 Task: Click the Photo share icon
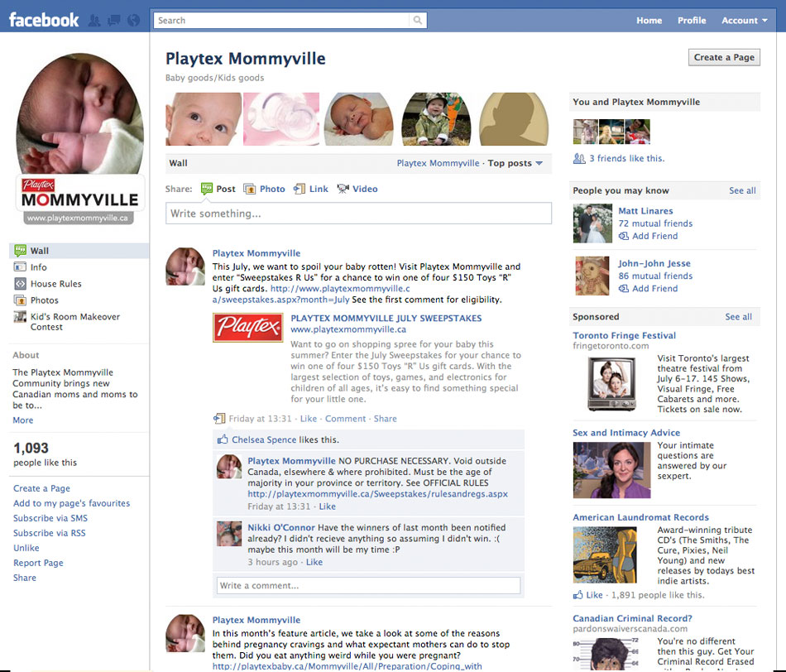click(x=249, y=189)
